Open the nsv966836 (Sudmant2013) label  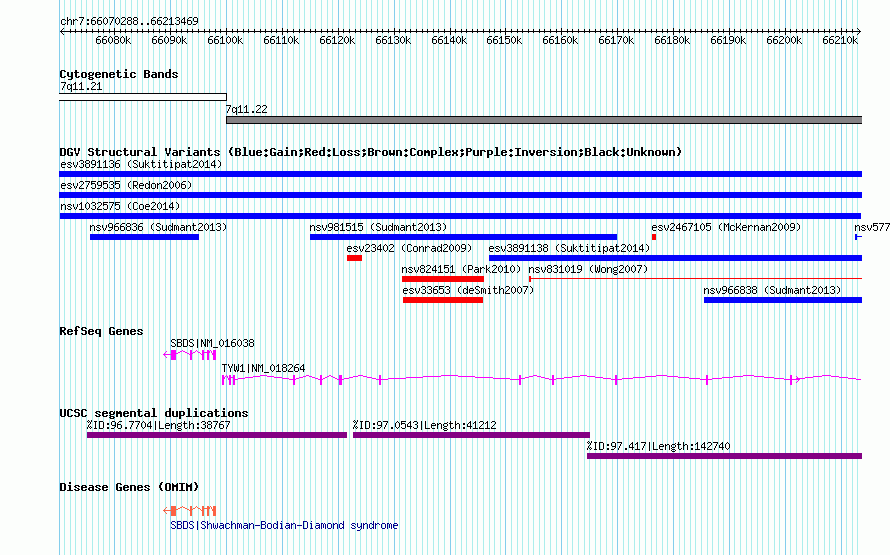point(158,227)
